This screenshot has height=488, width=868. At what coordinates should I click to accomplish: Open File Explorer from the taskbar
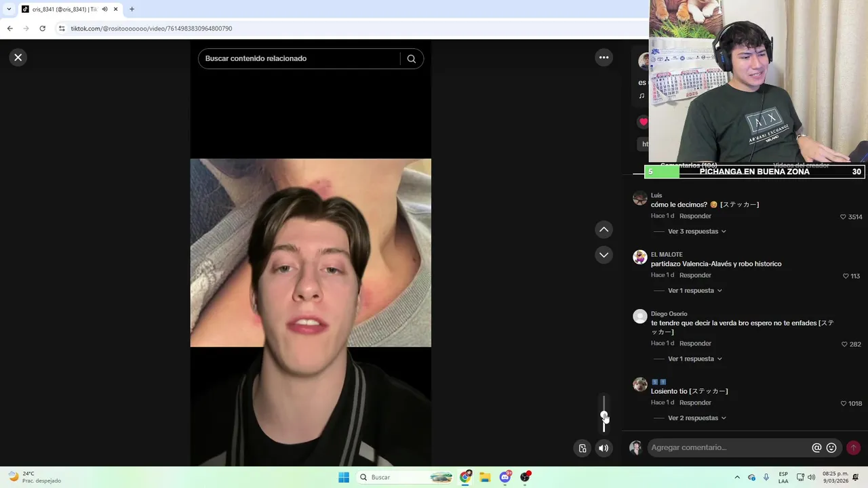pos(485,477)
